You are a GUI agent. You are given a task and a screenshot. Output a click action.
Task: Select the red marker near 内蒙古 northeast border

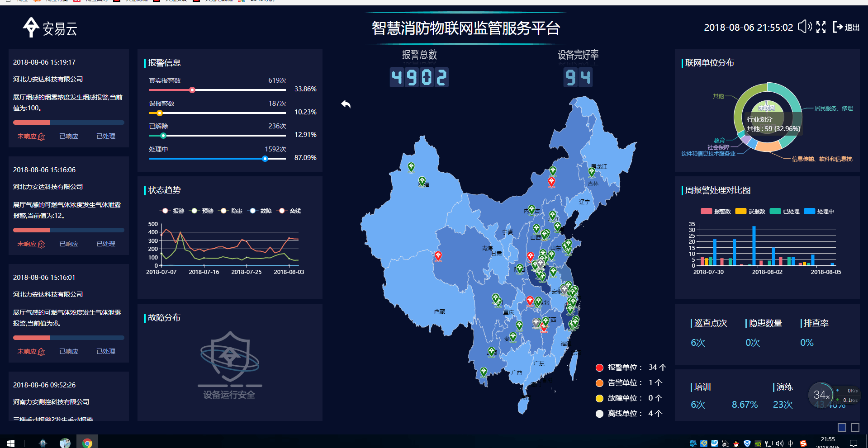[551, 182]
